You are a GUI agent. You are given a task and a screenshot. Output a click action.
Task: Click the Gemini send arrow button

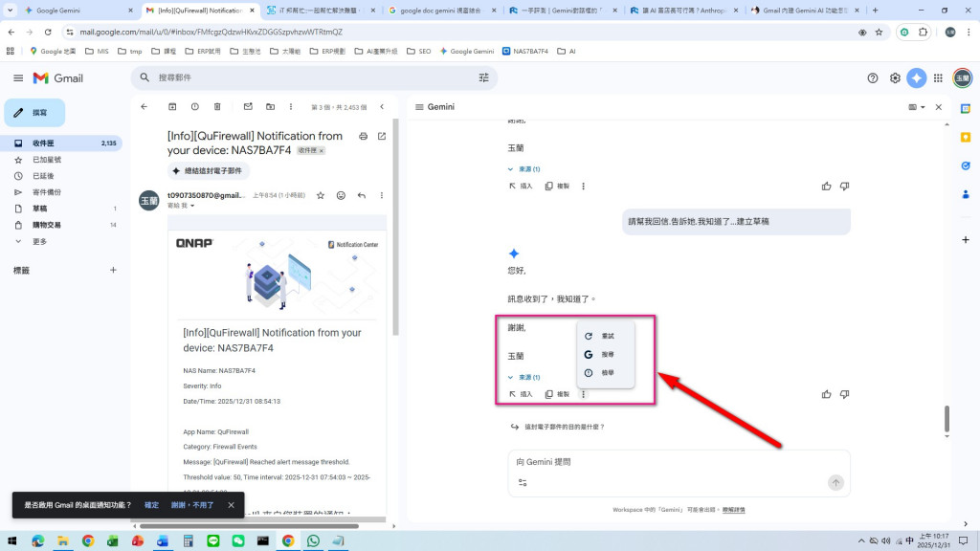(x=835, y=483)
